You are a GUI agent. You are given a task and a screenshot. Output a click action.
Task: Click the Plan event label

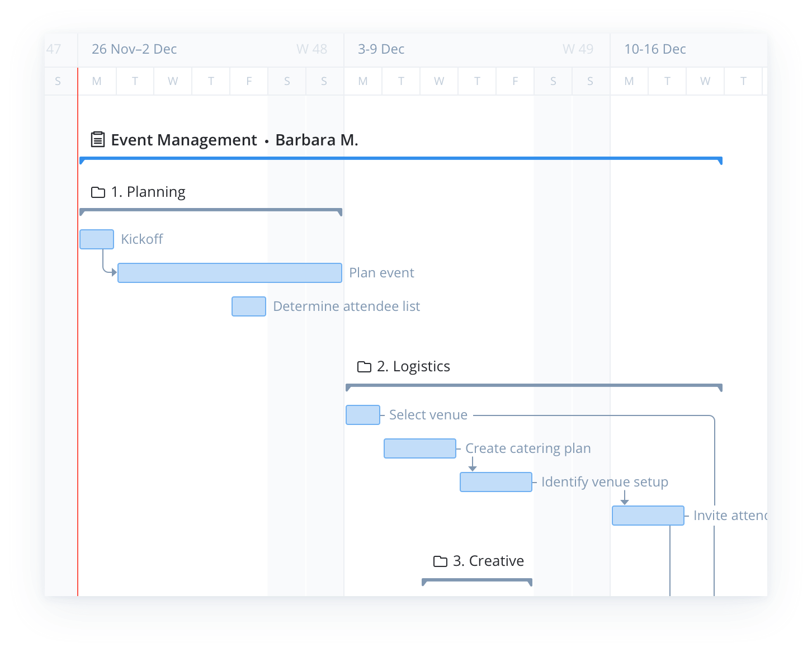click(x=381, y=272)
